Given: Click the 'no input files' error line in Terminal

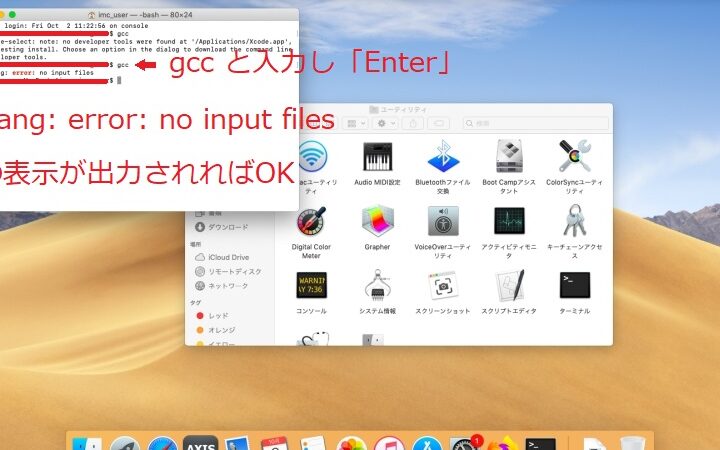Looking at the screenshot, I should point(47,73).
